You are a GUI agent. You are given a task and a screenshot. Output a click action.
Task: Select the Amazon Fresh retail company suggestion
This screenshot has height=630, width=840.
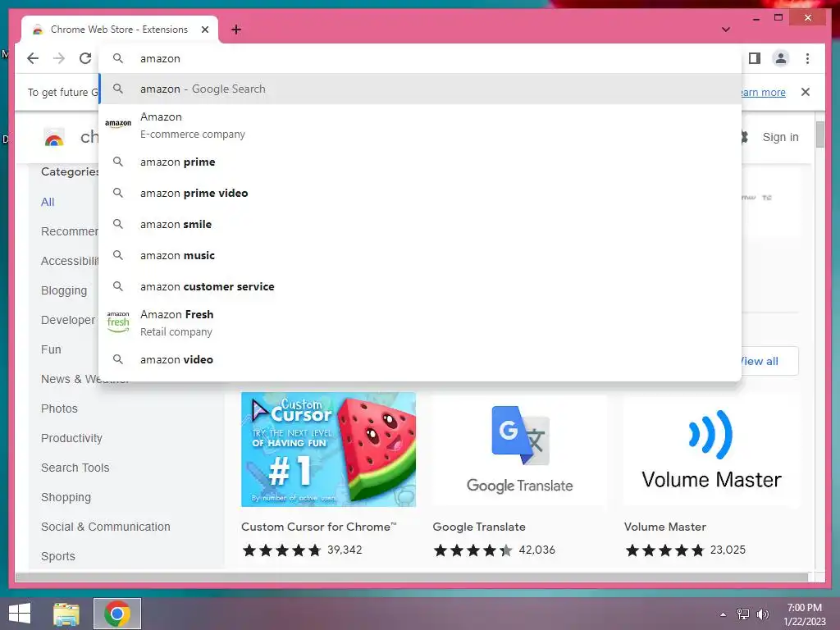(x=420, y=323)
